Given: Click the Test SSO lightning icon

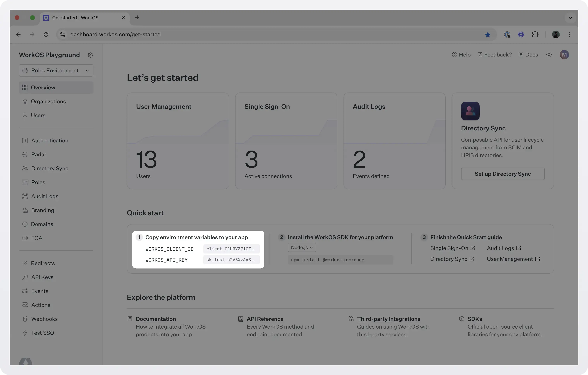Looking at the screenshot, I should tap(25, 333).
